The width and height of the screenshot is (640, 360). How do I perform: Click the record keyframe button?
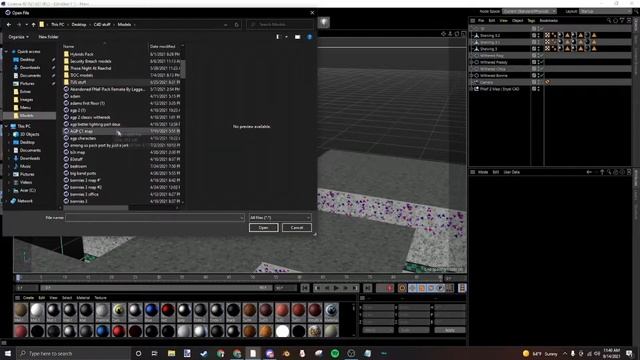point(390,288)
